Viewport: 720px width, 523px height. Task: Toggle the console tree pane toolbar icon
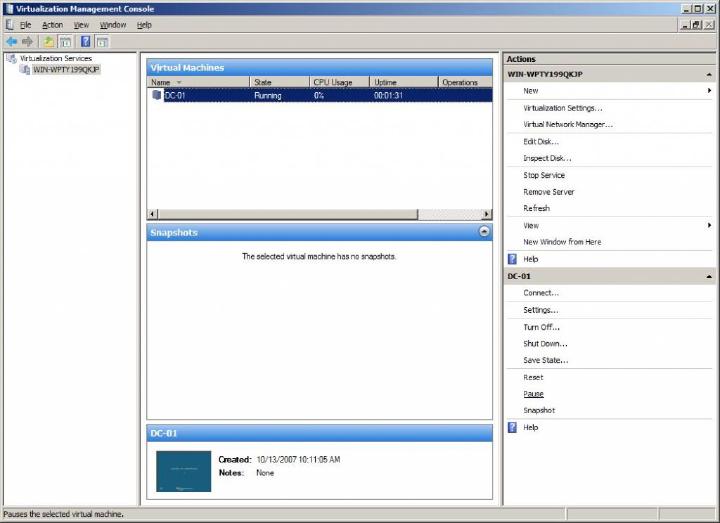click(x=66, y=42)
